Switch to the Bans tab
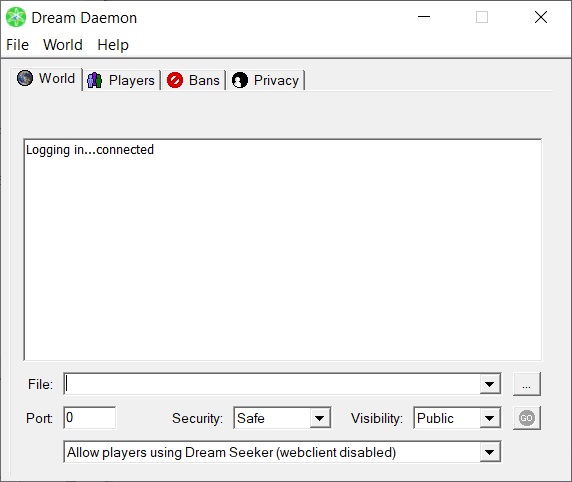572x482 pixels. (x=194, y=80)
